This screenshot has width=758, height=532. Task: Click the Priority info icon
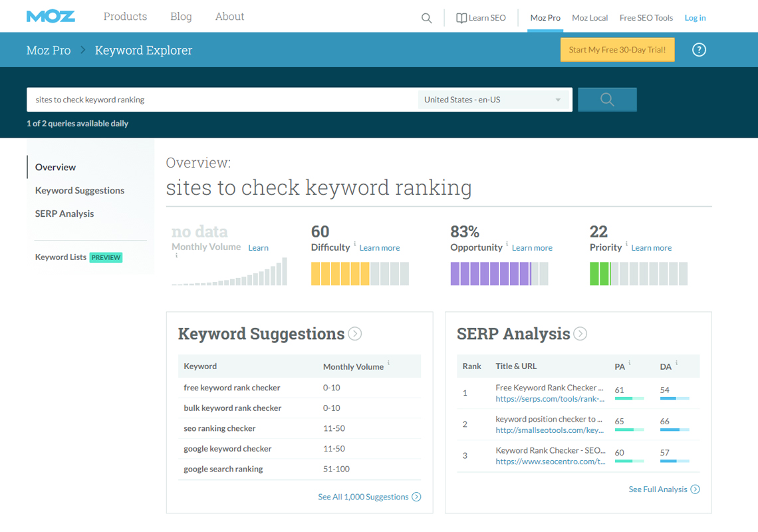[x=626, y=244]
